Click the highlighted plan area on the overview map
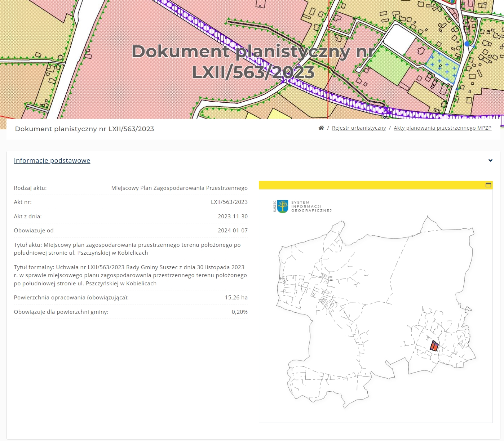The height and width of the screenshot is (441, 504). [x=434, y=346]
